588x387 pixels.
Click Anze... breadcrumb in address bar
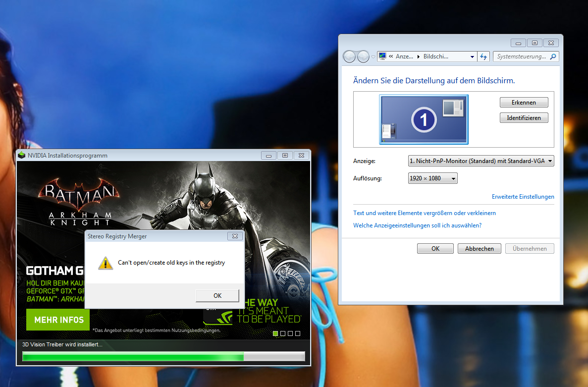pyautogui.click(x=404, y=56)
